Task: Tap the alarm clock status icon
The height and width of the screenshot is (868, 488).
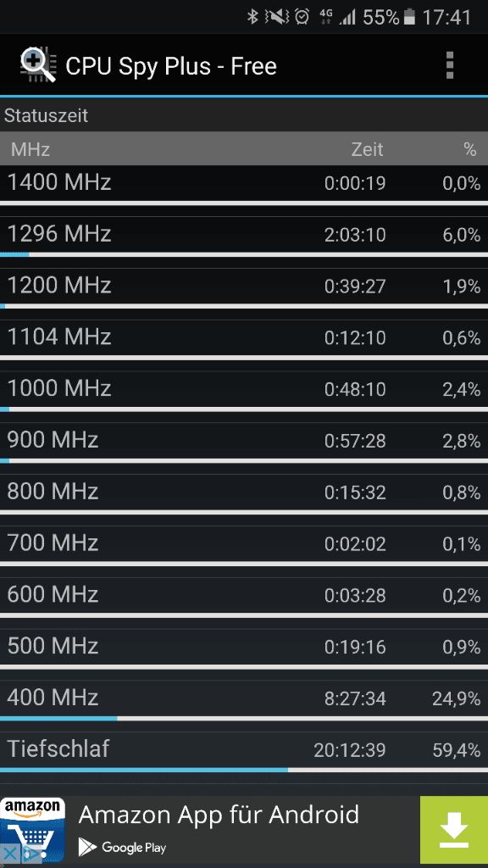Action: pos(302,17)
